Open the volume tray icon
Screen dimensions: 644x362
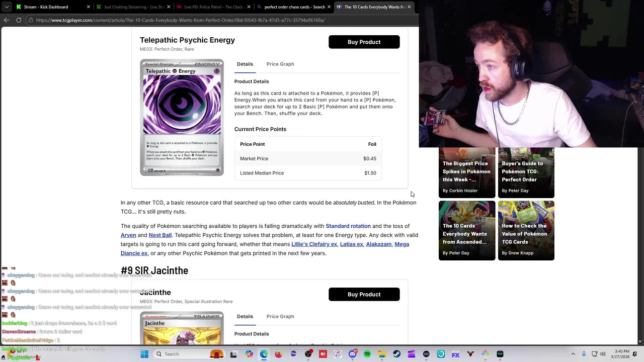coord(603,354)
